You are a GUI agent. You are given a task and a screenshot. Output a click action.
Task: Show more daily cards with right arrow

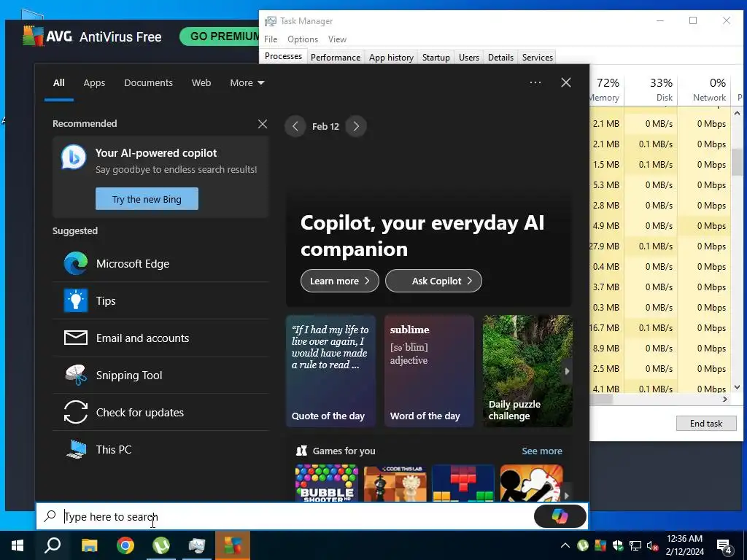click(567, 371)
